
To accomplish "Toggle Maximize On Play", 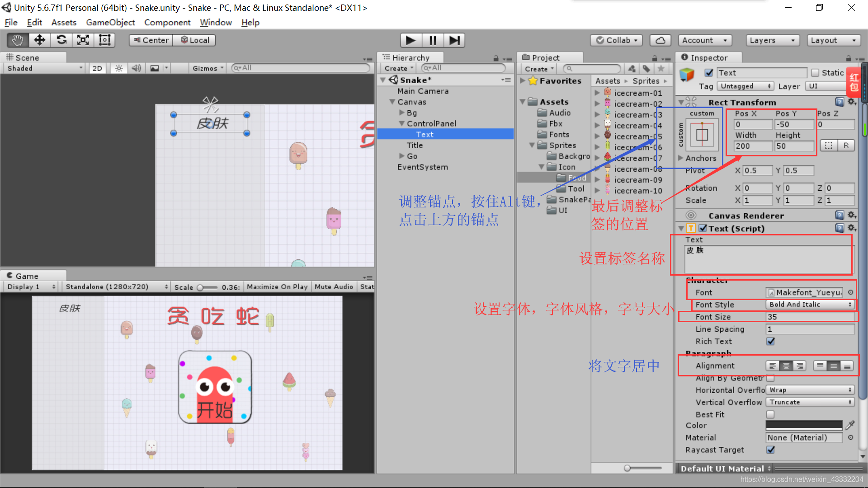I will click(277, 286).
